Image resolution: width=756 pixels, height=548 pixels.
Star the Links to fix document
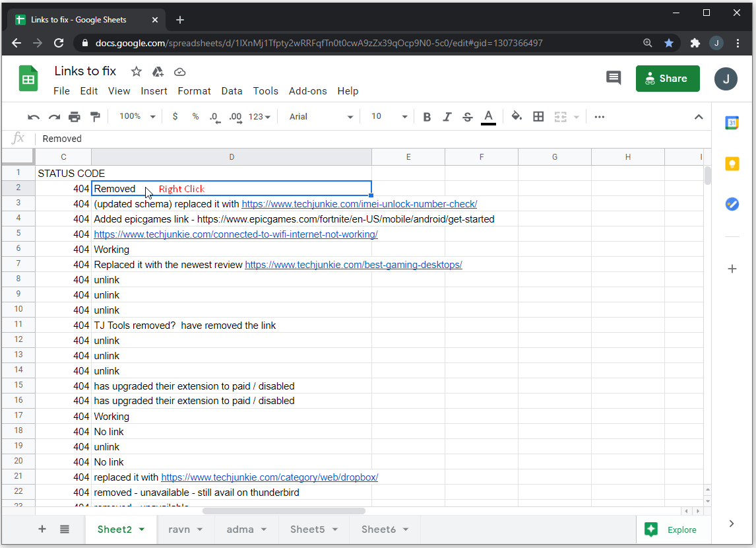(x=136, y=71)
